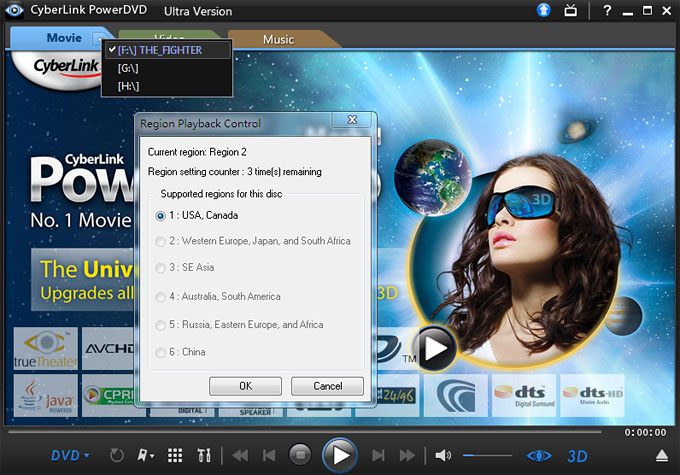680x475 pixels.
Task: Open the TV mode icon in title bar
Action: (x=570, y=10)
